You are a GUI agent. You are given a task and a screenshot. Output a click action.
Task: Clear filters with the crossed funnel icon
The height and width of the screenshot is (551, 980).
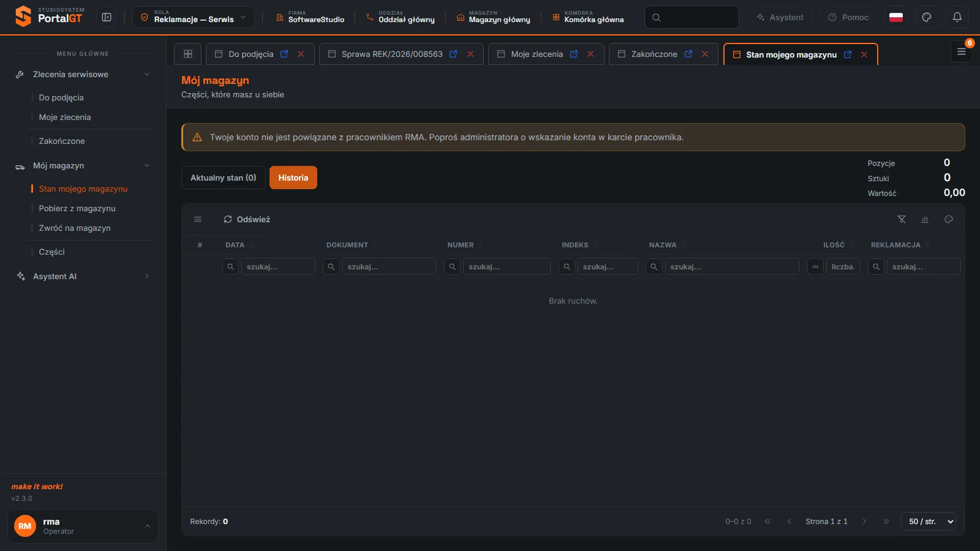click(902, 219)
